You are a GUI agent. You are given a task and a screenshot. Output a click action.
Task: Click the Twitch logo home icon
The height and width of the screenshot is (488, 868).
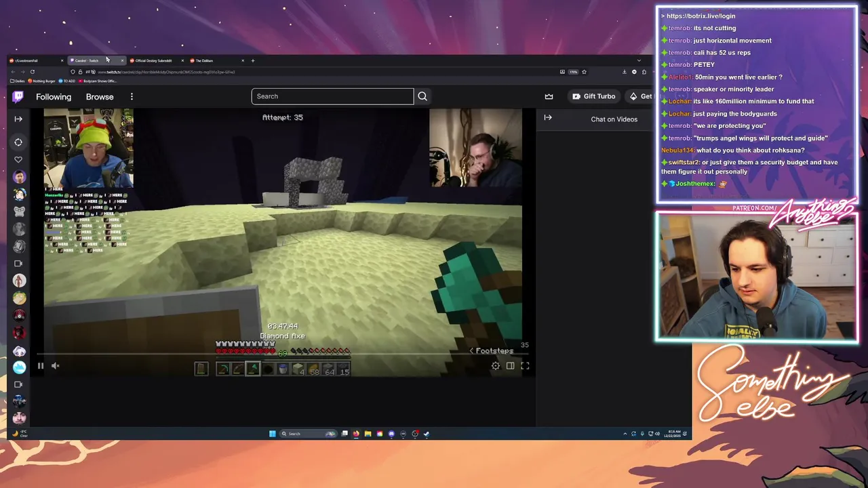[18, 97]
